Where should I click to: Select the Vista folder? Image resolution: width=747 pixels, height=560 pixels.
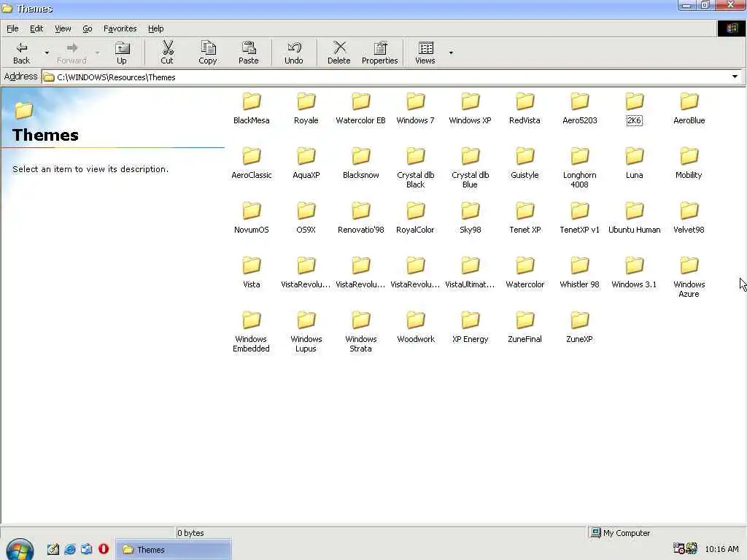click(x=252, y=273)
